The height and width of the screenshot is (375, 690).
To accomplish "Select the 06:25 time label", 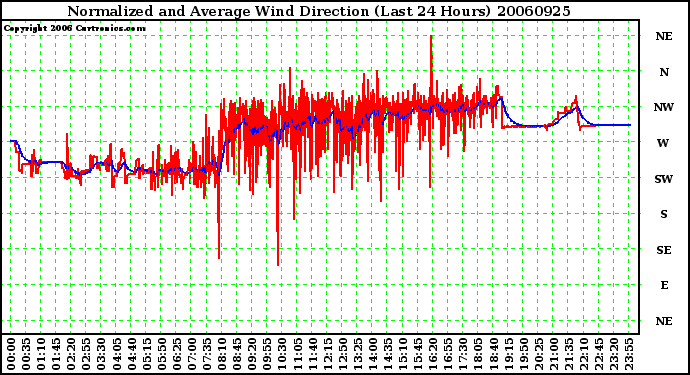I will (x=176, y=354).
